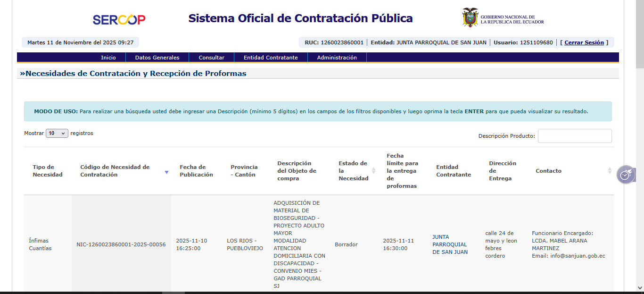Click the page's vertical scrollbar
This screenshot has width=644, height=294.
(639, 142)
